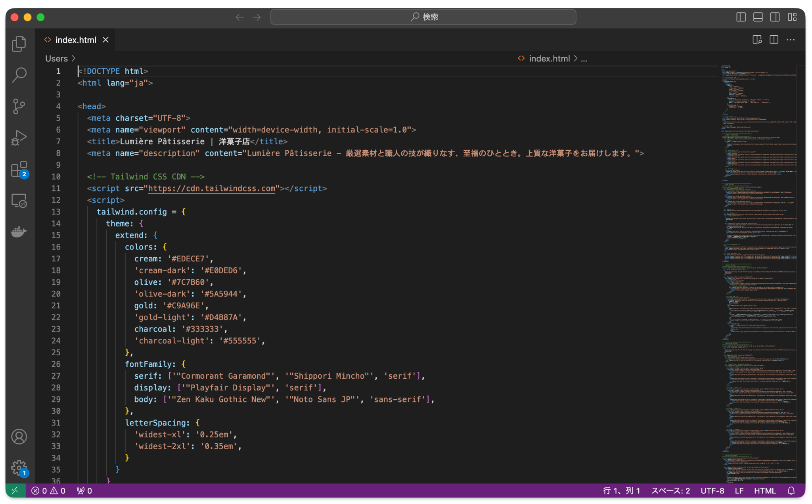Open the Search view in activity bar
The image size is (812, 504).
(19, 75)
